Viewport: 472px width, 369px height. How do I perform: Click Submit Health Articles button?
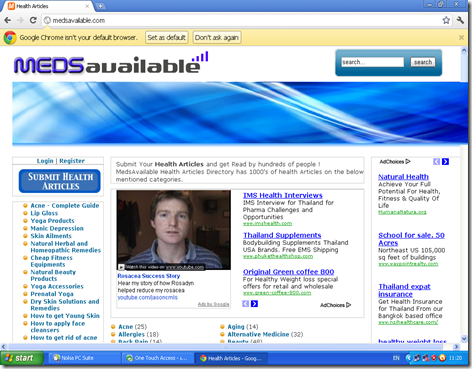[x=60, y=181]
